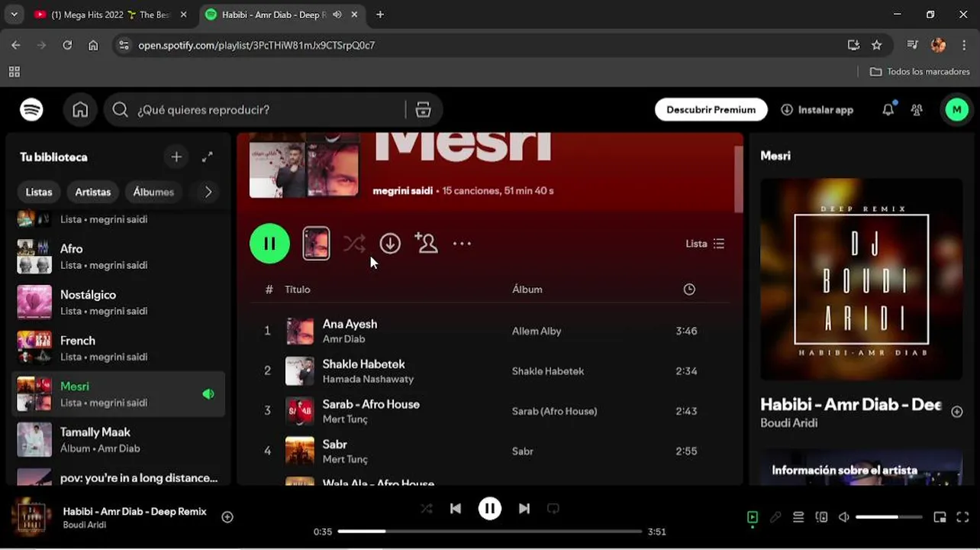Bookmark this page with the star icon
Viewport: 980px width, 550px height.
coord(877,45)
